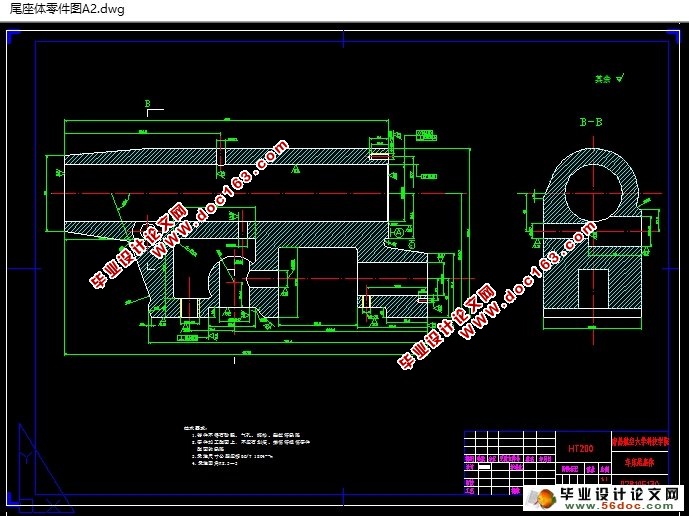Select the B-B section view label
The width and height of the screenshot is (689, 516).
coord(590,122)
